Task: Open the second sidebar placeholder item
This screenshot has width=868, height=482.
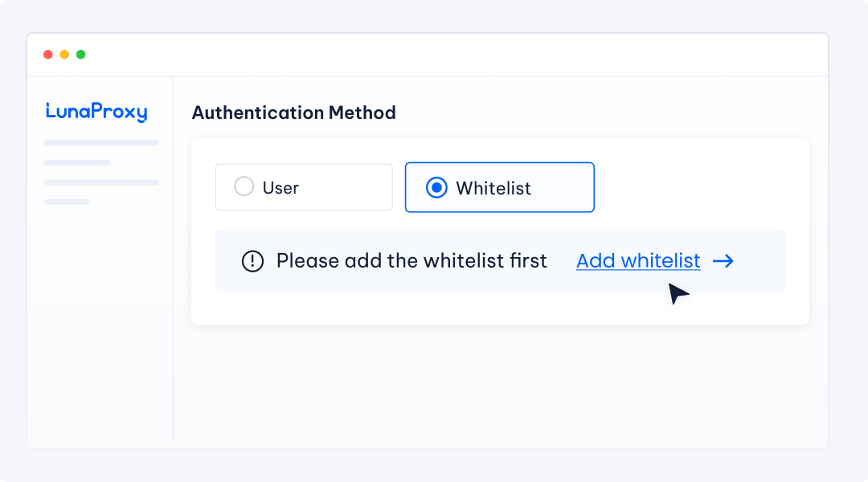Action: tap(77, 162)
